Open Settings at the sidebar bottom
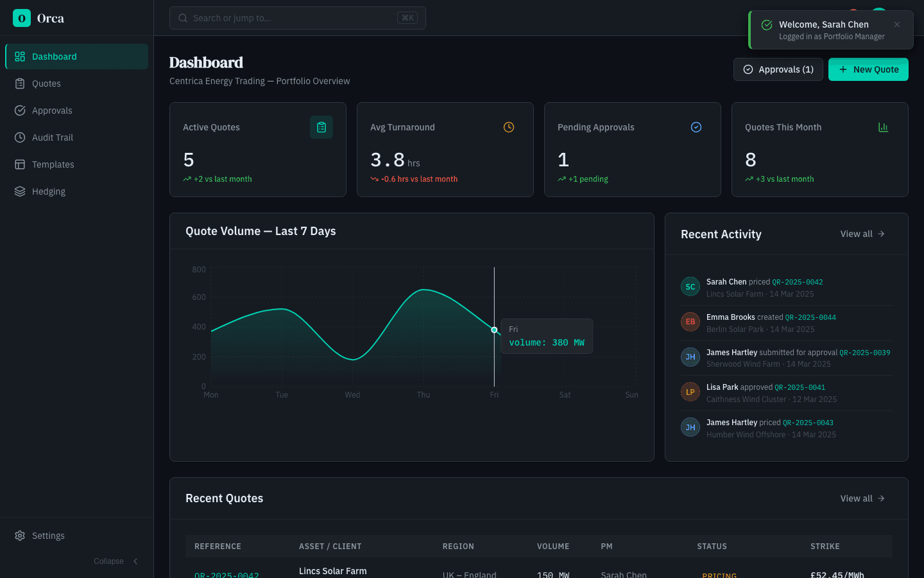 76,536
